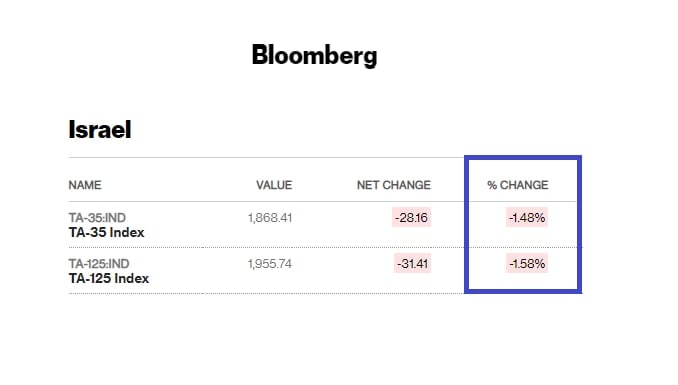
Task: Sort by the NAME column header
Action: (85, 185)
